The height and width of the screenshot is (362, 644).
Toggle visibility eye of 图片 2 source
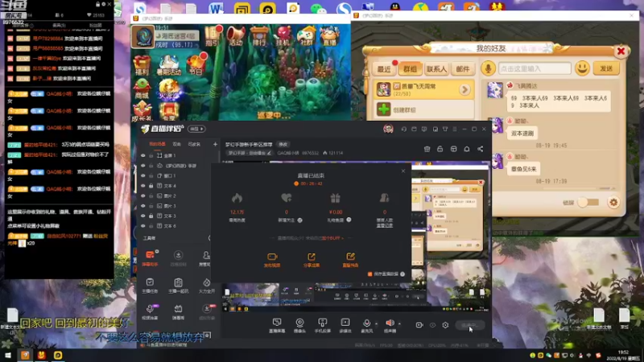pyautogui.click(x=143, y=195)
